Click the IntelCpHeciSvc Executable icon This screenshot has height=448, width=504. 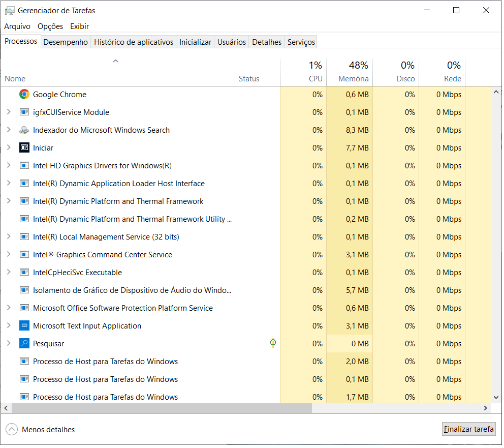click(x=24, y=273)
